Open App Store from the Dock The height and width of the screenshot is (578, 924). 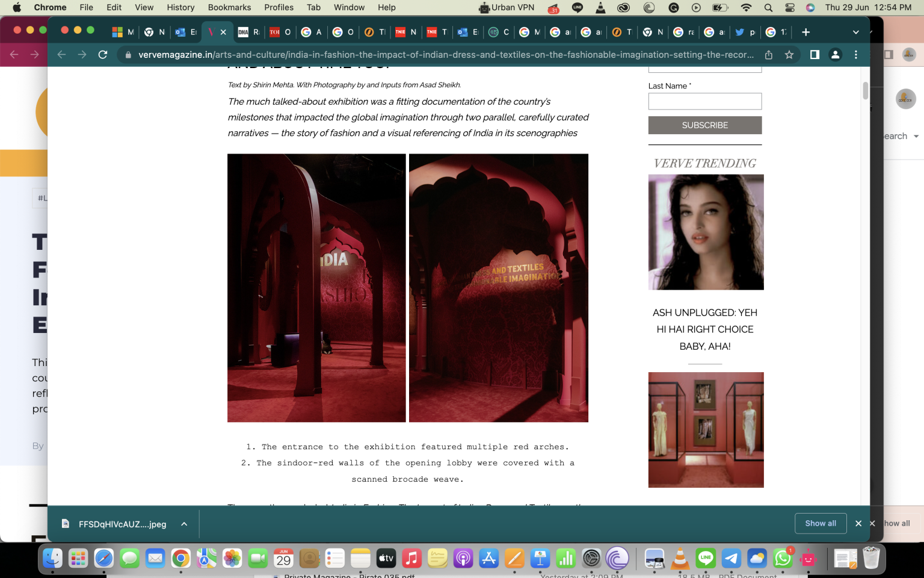[488, 559]
